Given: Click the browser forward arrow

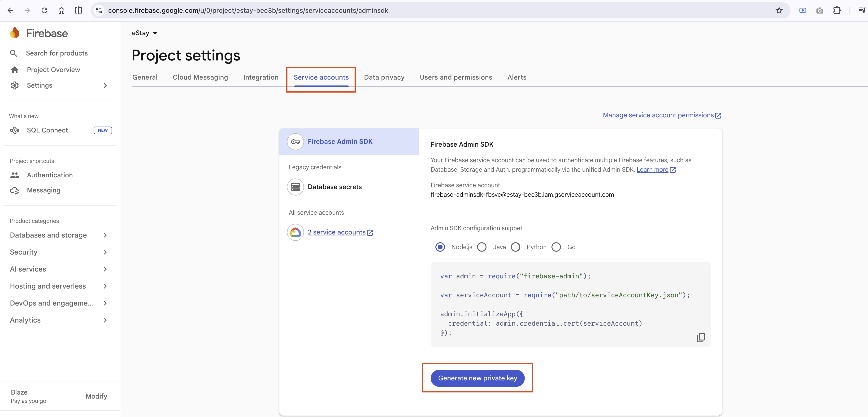Looking at the screenshot, I should point(27,10).
